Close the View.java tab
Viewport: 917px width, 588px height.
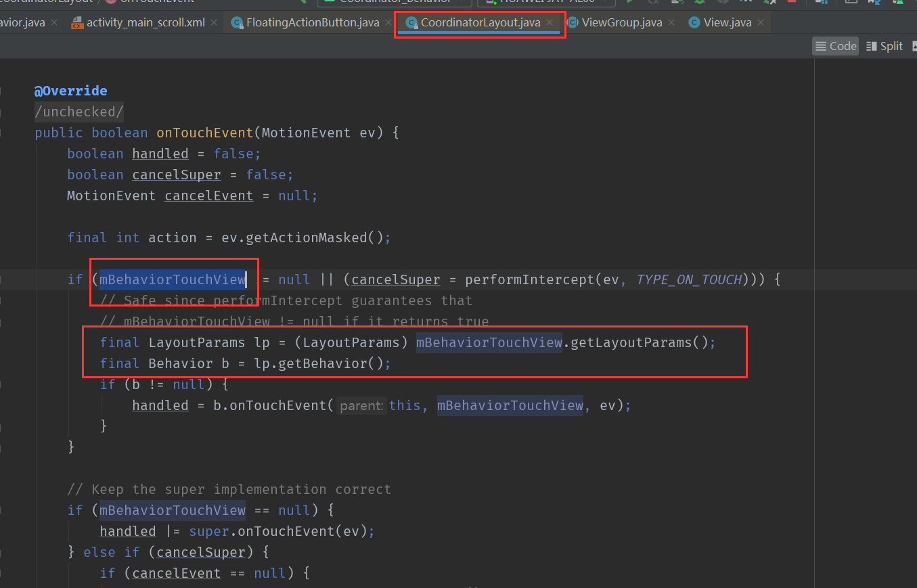(761, 22)
